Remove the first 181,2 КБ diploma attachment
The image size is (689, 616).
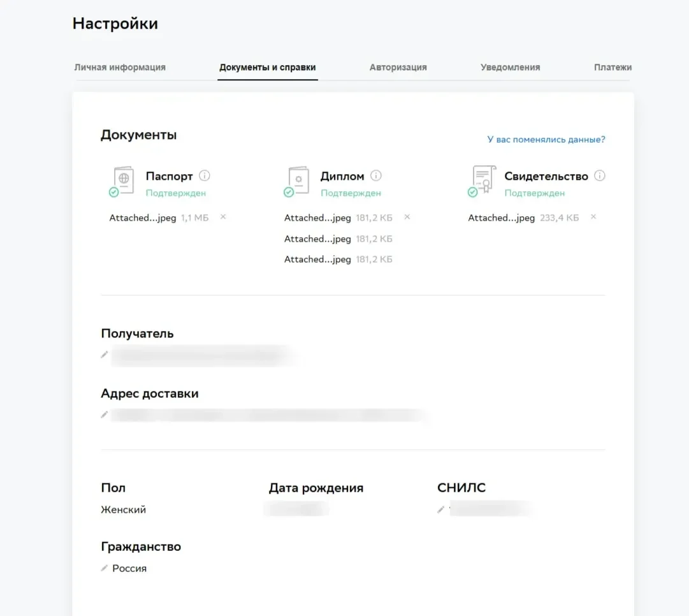[x=407, y=217]
